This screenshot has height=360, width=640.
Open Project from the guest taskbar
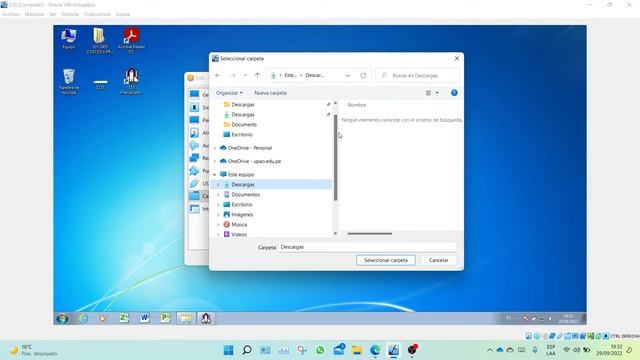(x=165, y=318)
